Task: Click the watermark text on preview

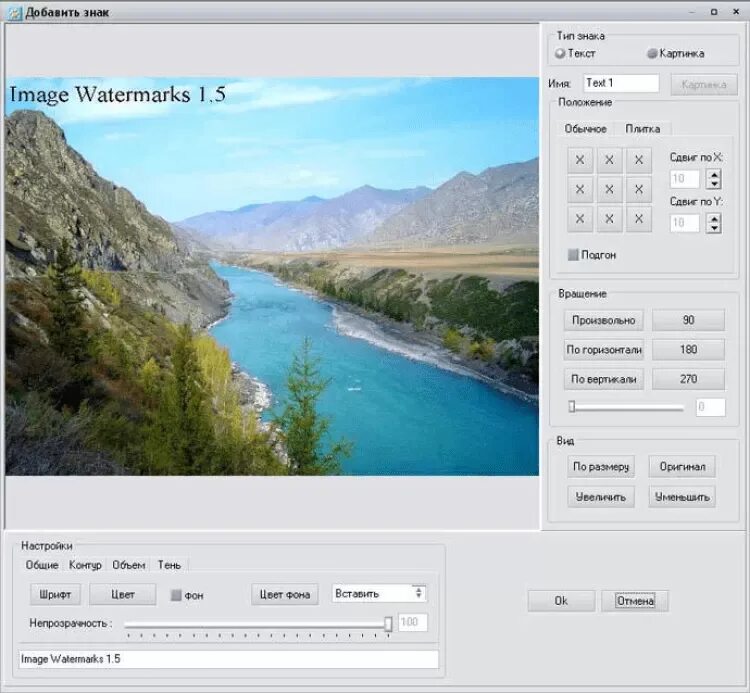Action: (x=118, y=94)
